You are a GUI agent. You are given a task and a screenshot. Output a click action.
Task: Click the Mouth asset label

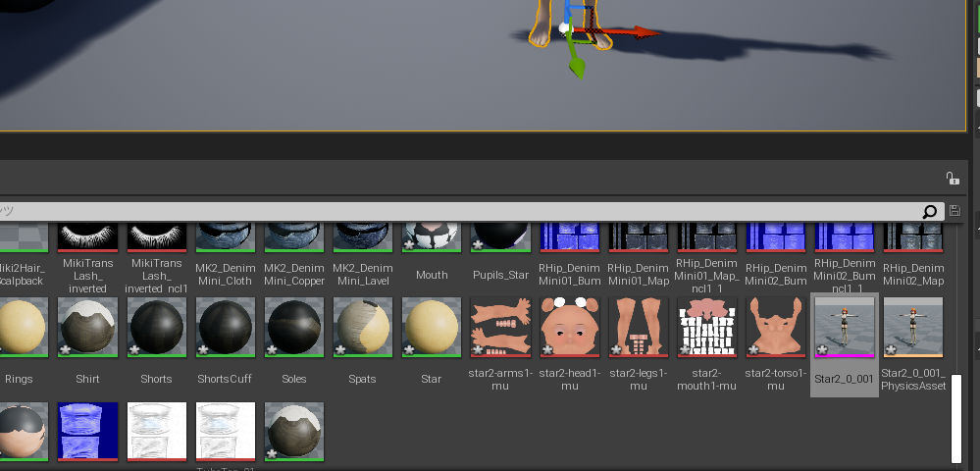432,275
